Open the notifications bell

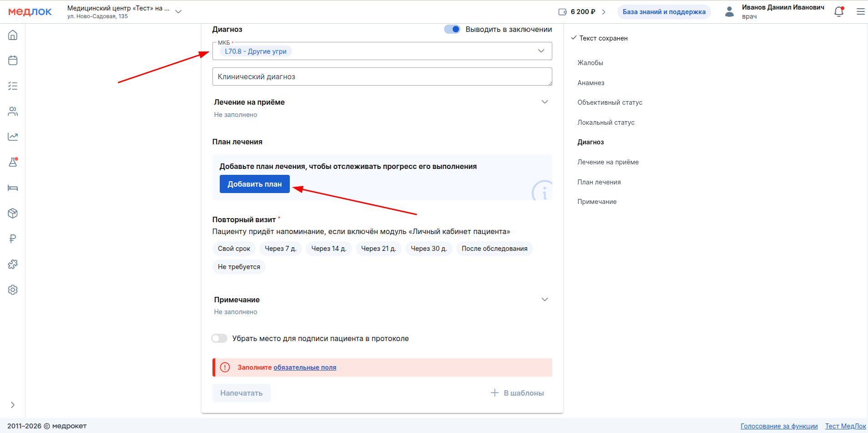tap(839, 12)
